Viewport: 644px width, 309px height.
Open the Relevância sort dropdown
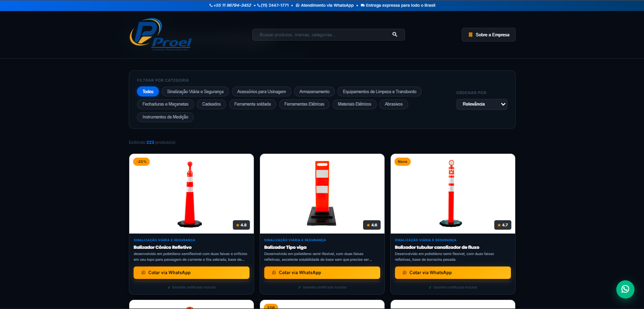pyautogui.click(x=482, y=104)
